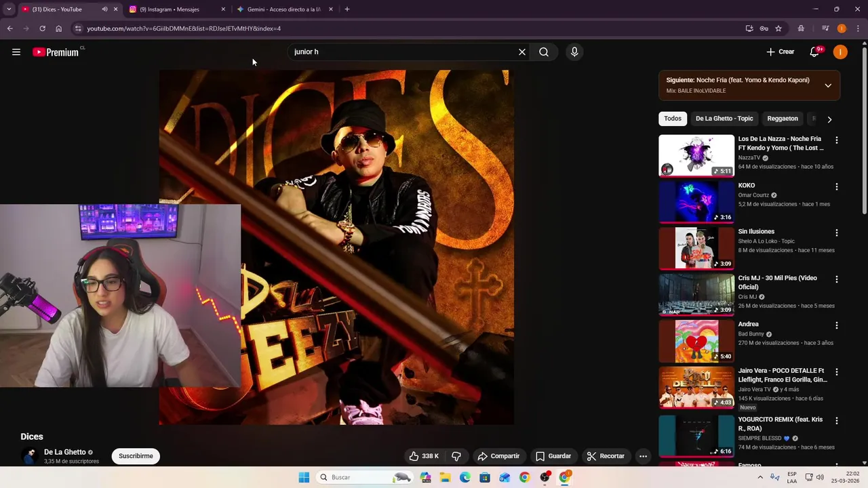This screenshot has height=488, width=868.
Task: Mute the Dices YouTube tab audio
Action: click(104, 9)
